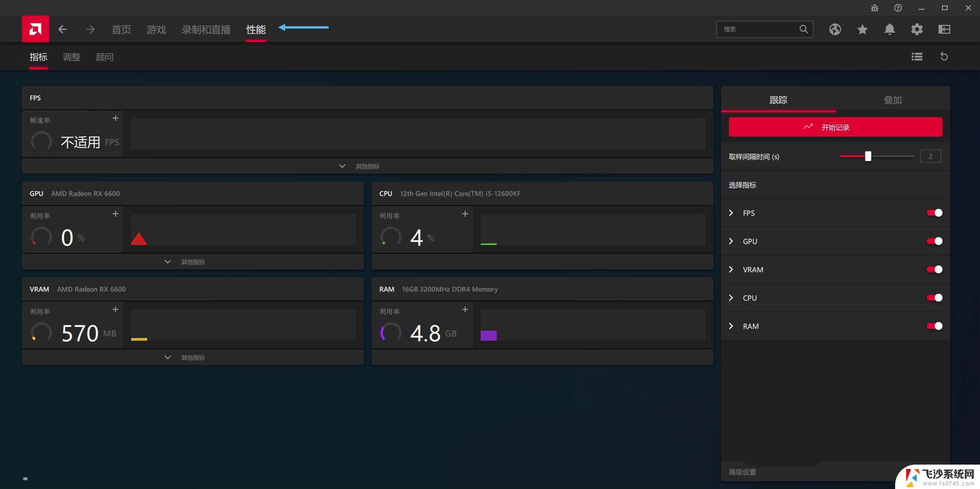This screenshot has height=489, width=980.
Task: Click the VRAM usage gauge
Action: point(41,333)
